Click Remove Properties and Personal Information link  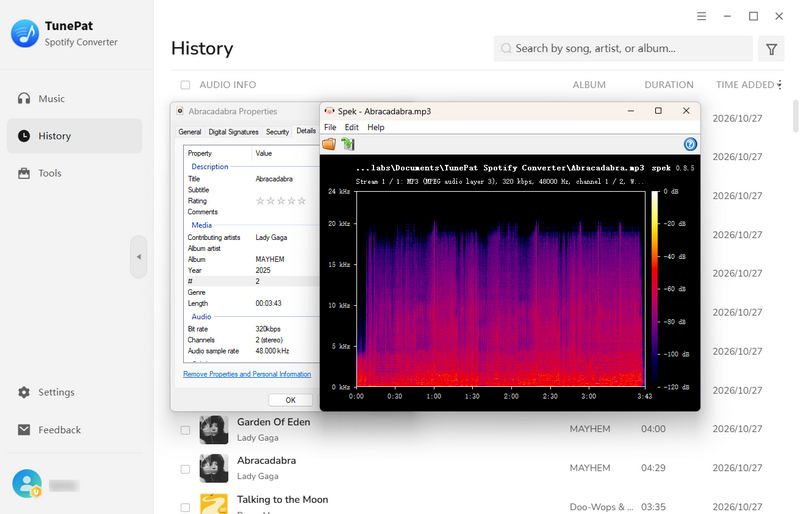[247, 374]
